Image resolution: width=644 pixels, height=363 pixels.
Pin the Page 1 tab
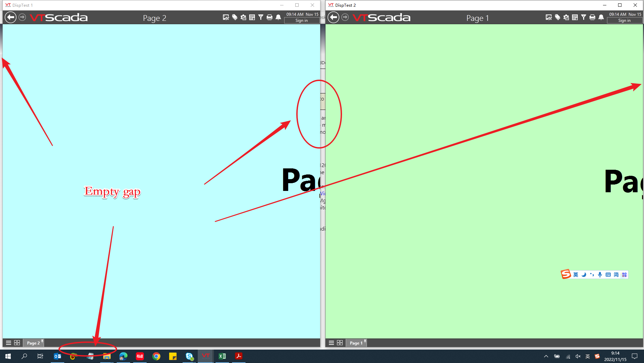tap(365, 341)
